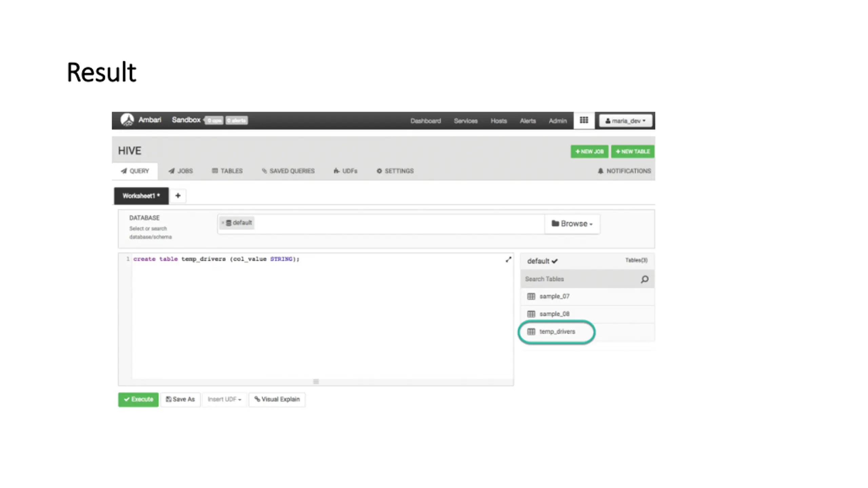
Task: Open the Browse dropdown
Action: pos(572,224)
